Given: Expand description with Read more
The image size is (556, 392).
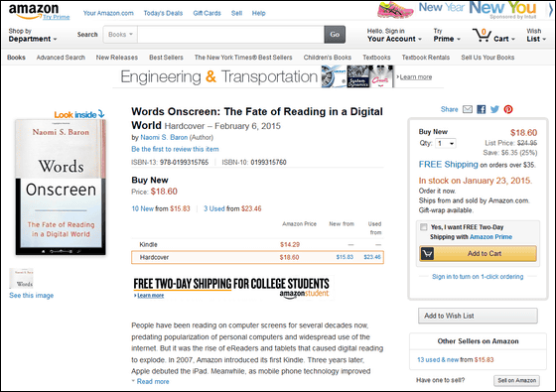Looking at the screenshot, I should tap(153, 382).
